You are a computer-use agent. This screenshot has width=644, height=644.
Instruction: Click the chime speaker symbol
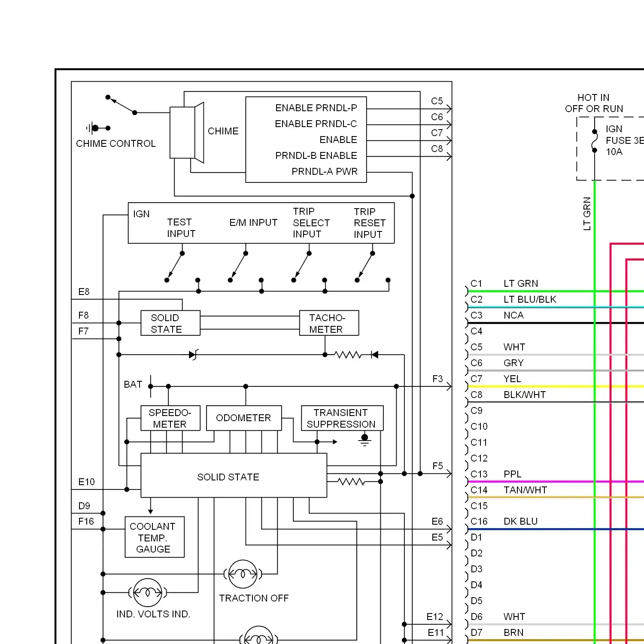point(187,133)
